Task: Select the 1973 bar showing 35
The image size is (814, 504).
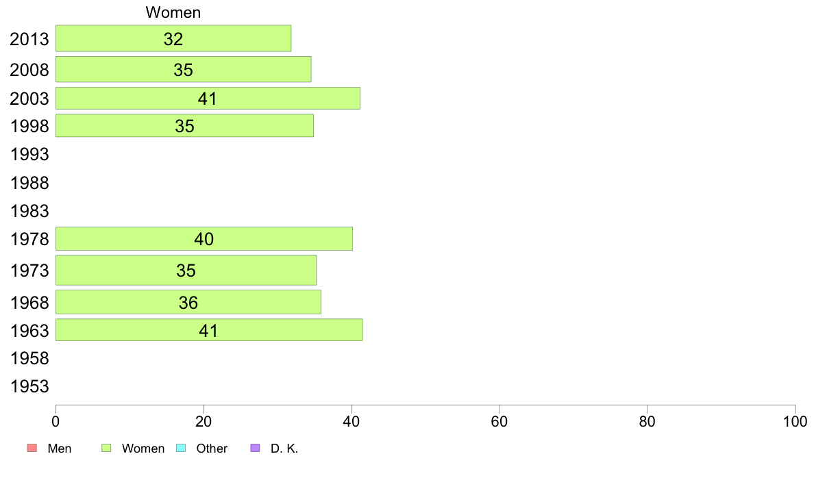Action: (x=186, y=270)
